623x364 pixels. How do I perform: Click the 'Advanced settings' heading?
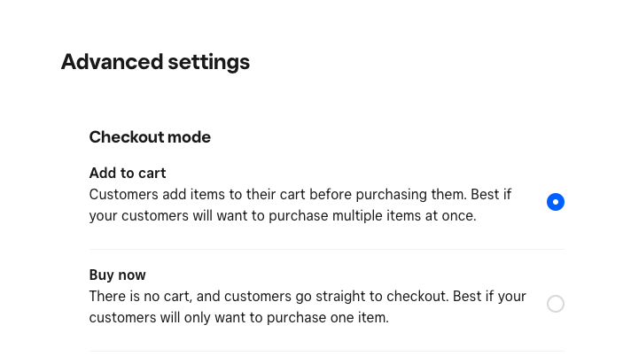point(155,62)
